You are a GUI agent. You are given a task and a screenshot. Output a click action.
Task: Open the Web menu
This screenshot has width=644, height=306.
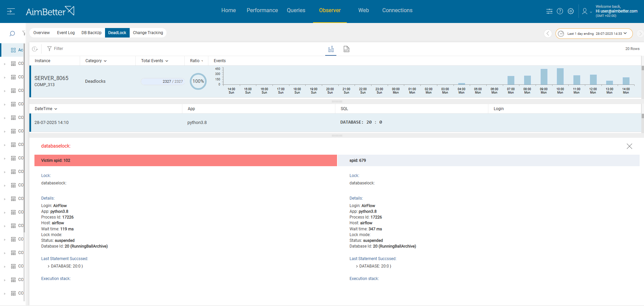pyautogui.click(x=364, y=10)
